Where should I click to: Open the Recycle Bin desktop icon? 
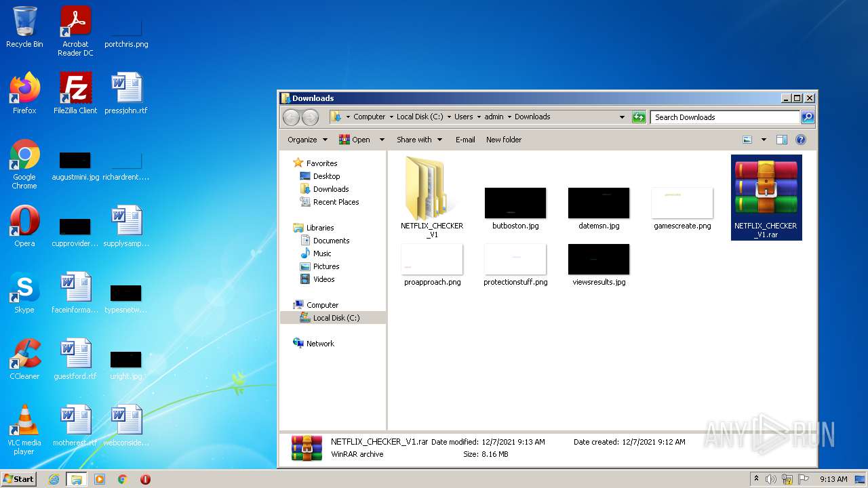click(x=24, y=27)
